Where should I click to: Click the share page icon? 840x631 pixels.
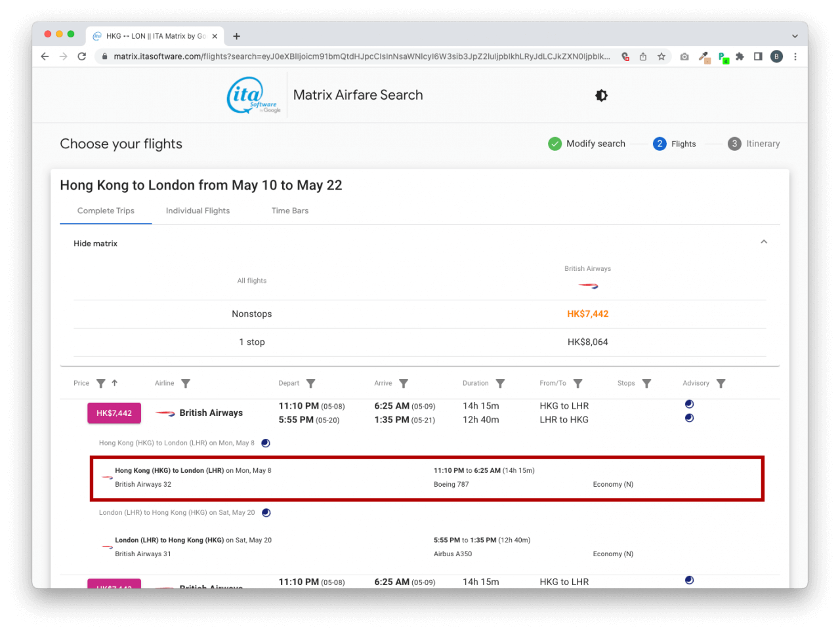click(643, 56)
